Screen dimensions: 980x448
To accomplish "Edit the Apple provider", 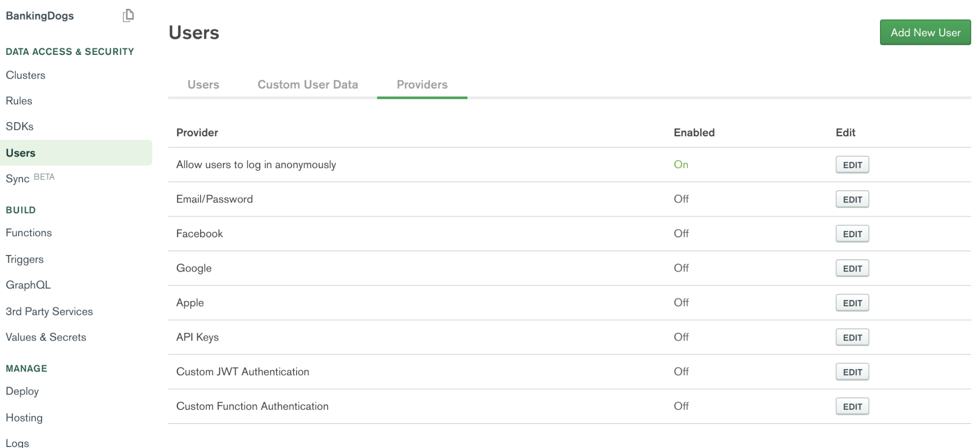I will click(852, 303).
